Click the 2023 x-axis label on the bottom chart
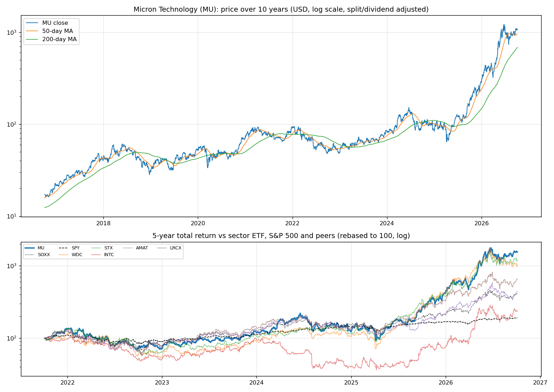This screenshot has height=392, width=554. [x=162, y=382]
